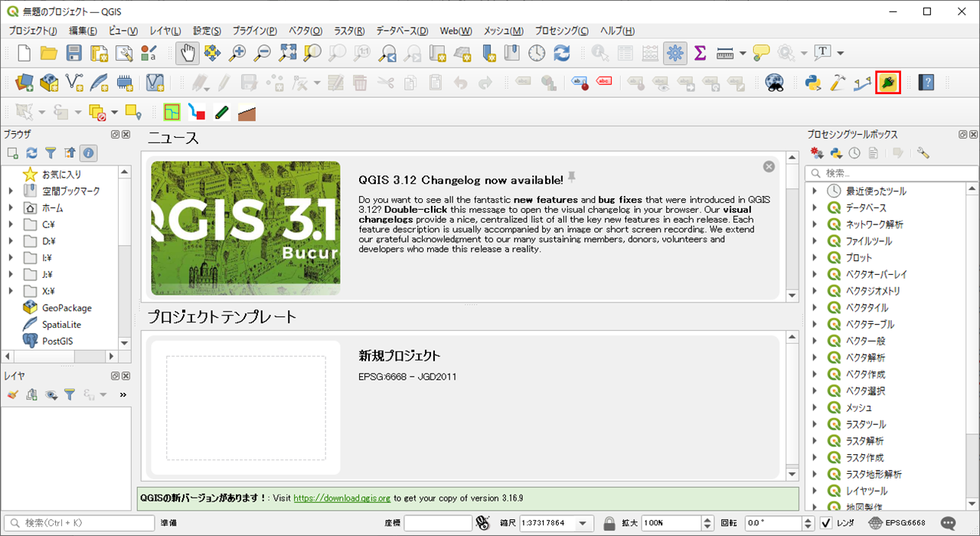The image size is (980, 536).
Task: Toggle Browser properties info widget
Action: click(x=89, y=153)
